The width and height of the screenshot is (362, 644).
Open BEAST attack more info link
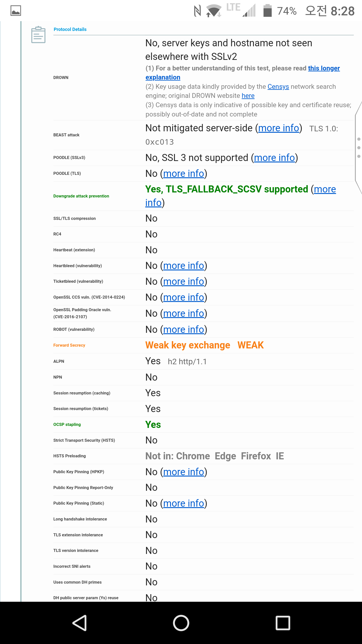pos(279,128)
